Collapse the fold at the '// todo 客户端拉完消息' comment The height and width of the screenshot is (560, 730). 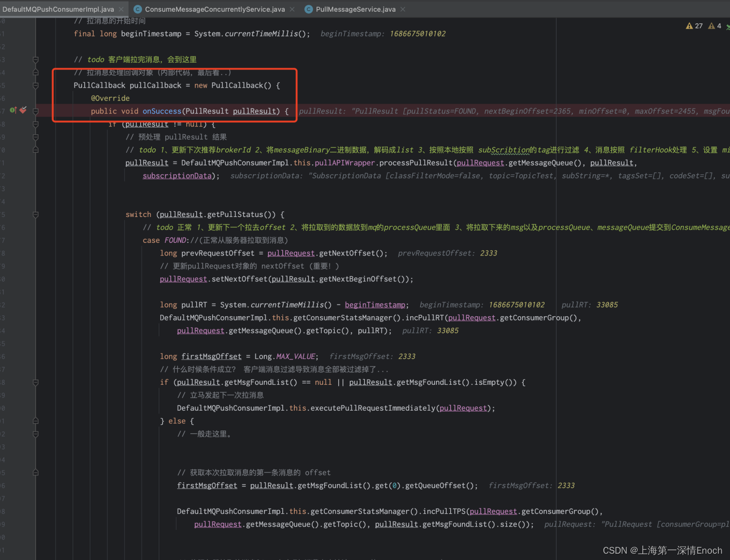click(x=36, y=59)
